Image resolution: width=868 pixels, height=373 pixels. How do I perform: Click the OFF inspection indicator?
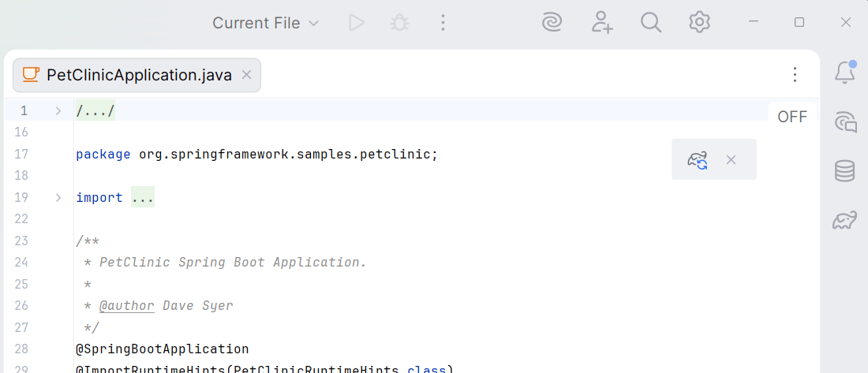(x=792, y=117)
